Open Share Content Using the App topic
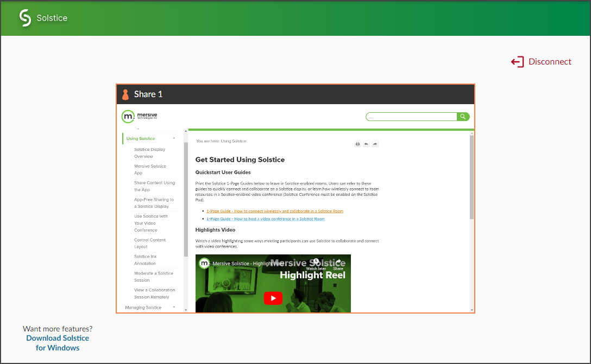Viewport: 591px width, 364px height. (154, 186)
